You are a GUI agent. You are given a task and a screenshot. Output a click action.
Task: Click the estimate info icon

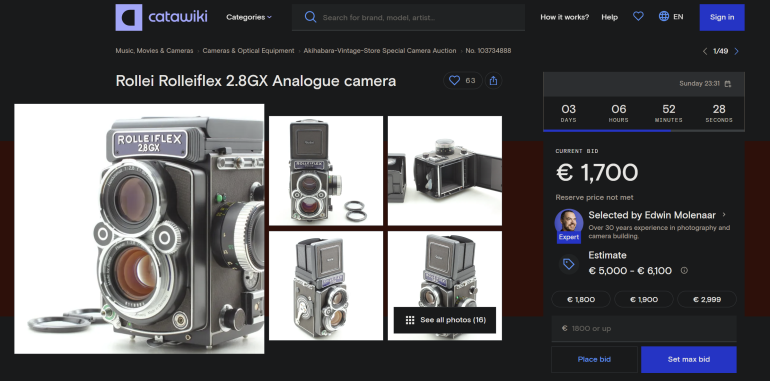tap(684, 271)
